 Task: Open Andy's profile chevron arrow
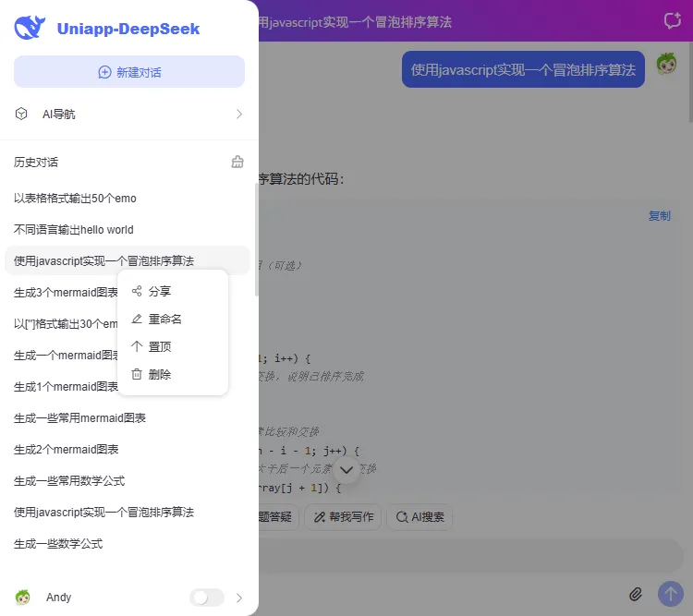(x=239, y=598)
